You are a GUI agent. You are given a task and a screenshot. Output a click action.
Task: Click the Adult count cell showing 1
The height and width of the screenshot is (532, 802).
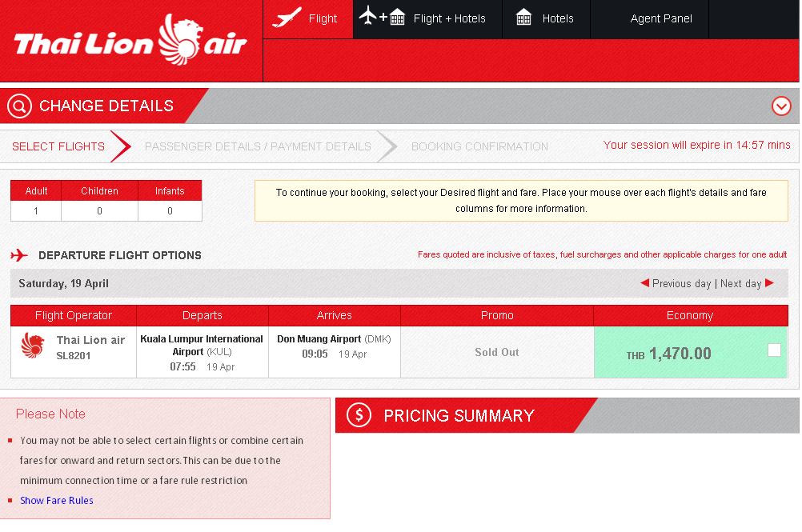(x=36, y=211)
